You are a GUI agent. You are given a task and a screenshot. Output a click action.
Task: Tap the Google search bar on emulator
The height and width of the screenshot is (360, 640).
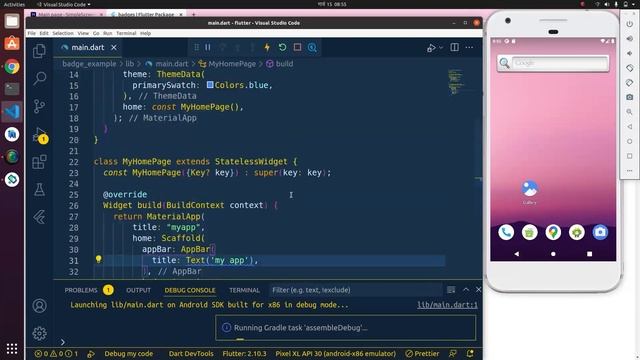(553, 63)
